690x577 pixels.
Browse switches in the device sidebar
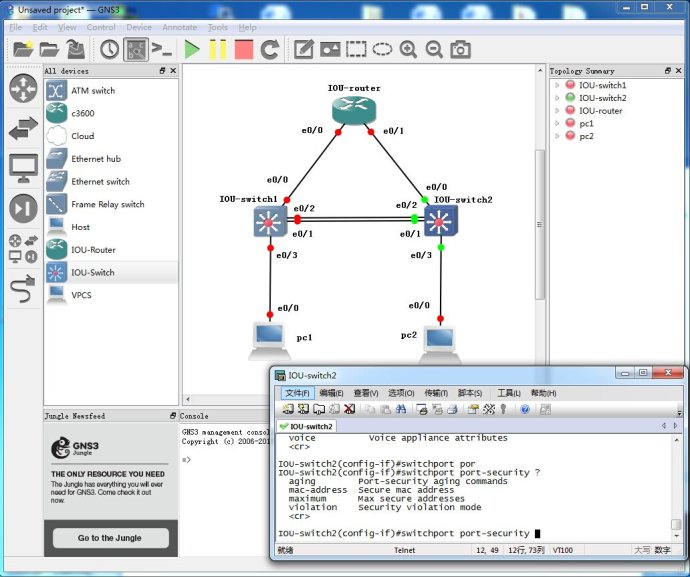point(23,128)
